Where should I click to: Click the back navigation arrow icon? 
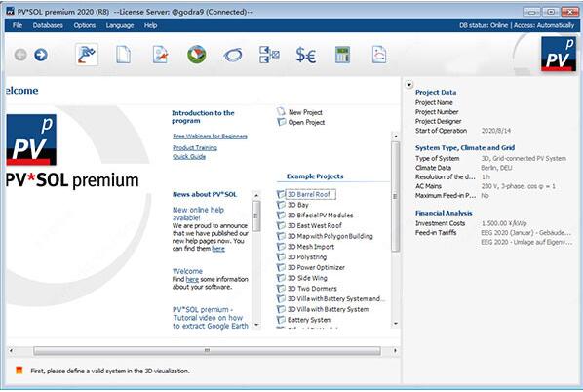20,55
